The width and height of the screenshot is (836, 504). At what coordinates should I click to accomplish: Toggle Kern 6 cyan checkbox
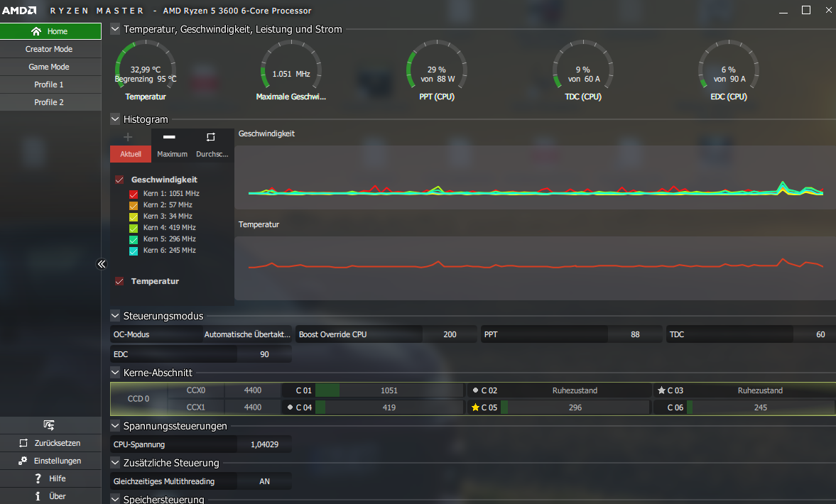134,251
